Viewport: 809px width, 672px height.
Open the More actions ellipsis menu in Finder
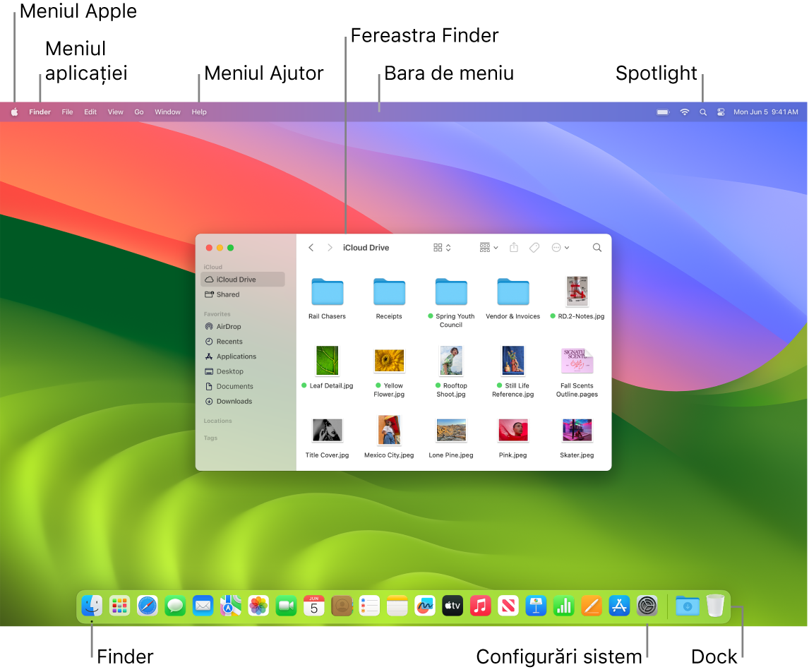560,247
